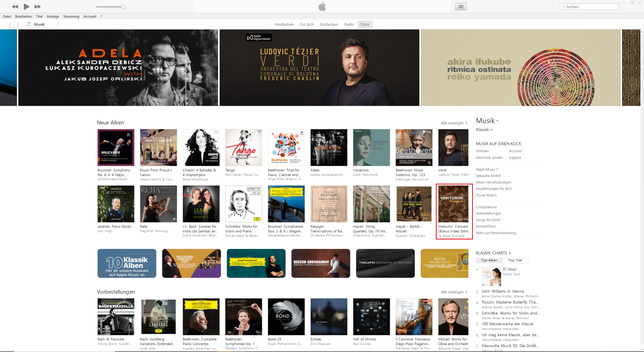Screen dimensions: 644x352
Task: Open the Up Next list view
Action: [461, 7]
